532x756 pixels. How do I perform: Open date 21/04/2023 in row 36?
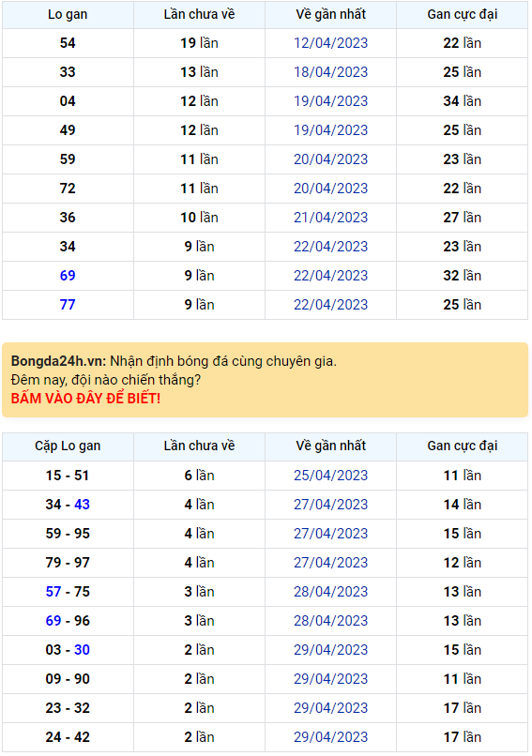click(x=331, y=218)
